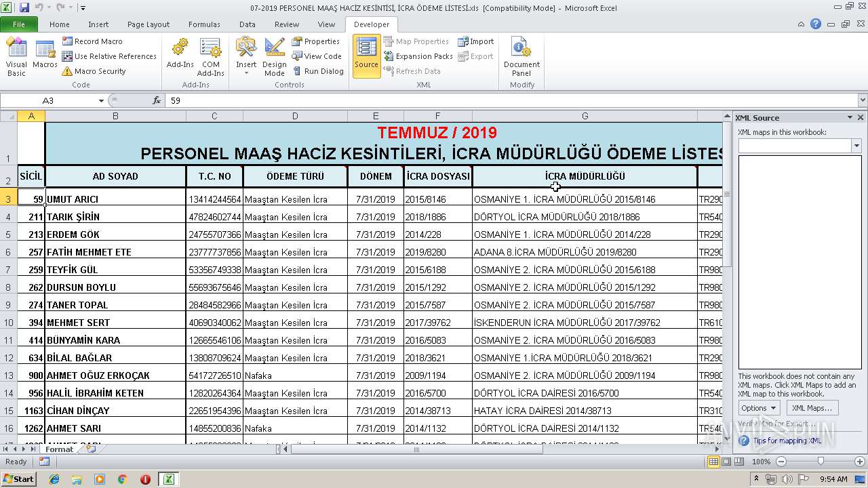Open the Document Panel

521,58
